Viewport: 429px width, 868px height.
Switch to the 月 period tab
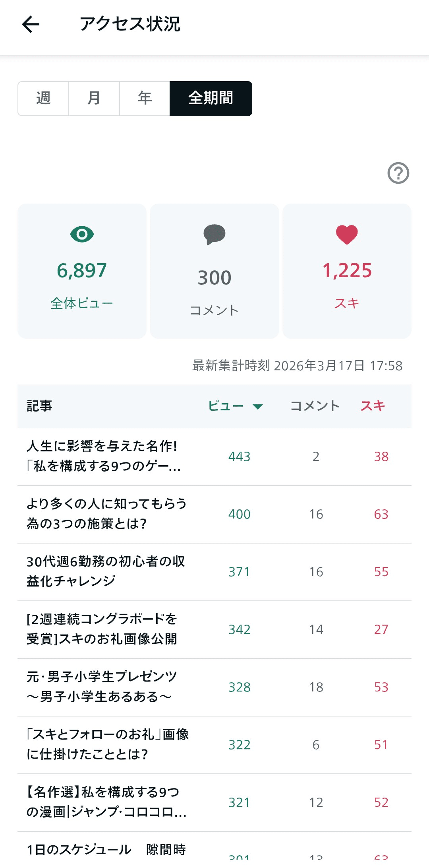click(94, 98)
